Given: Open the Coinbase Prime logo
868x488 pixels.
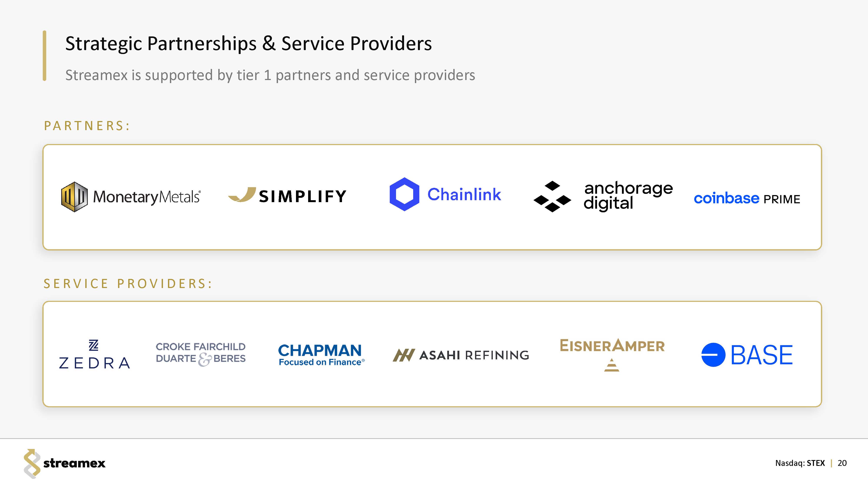Looking at the screenshot, I should point(747,198).
